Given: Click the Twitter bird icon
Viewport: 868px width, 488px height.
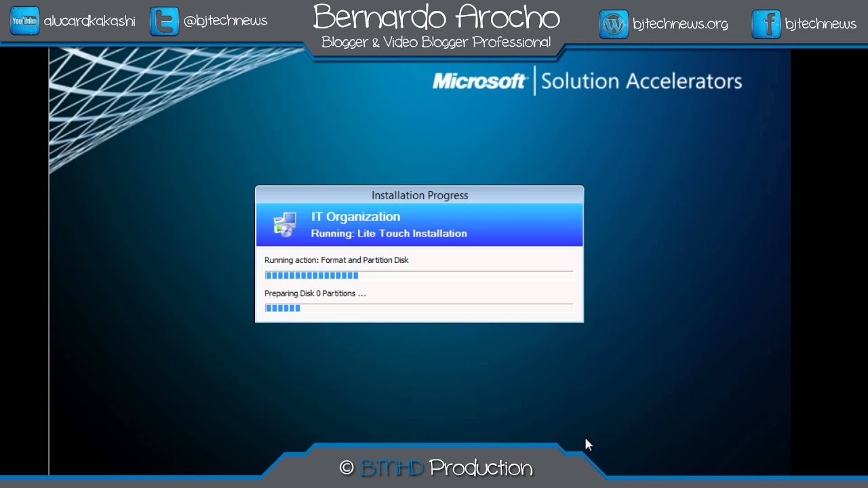Looking at the screenshot, I should point(164,21).
